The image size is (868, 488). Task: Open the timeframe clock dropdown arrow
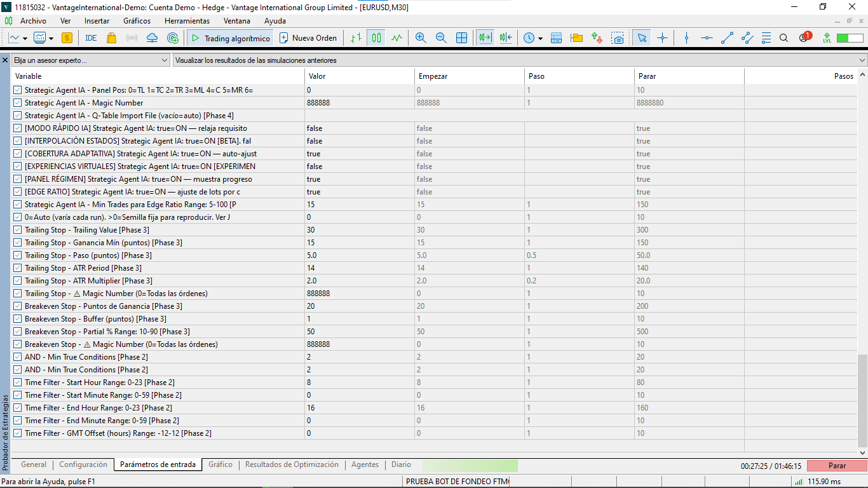[540, 38]
